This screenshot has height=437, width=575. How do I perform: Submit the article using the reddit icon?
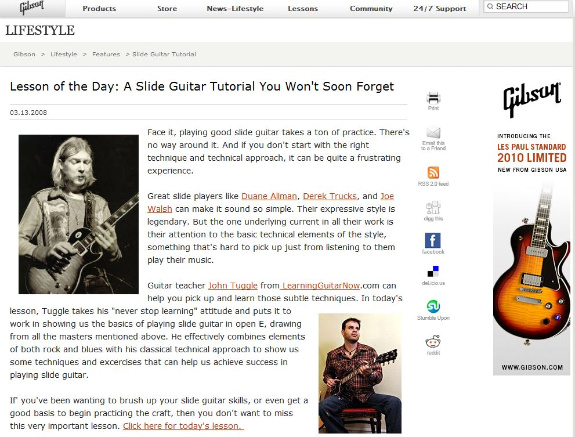tap(433, 342)
